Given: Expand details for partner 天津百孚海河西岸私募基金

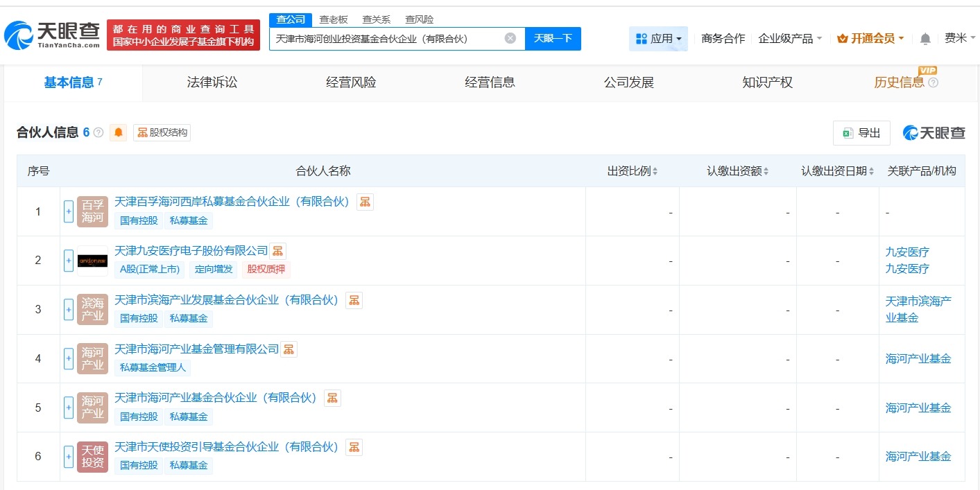Looking at the screenshot, I should point(68,211).
